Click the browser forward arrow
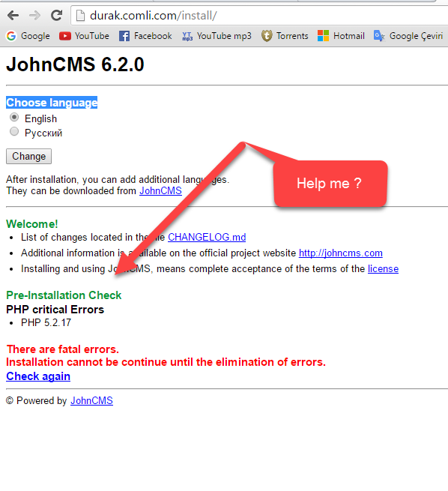The height and width of the screenshot is (491, 448). click(34, 15)
